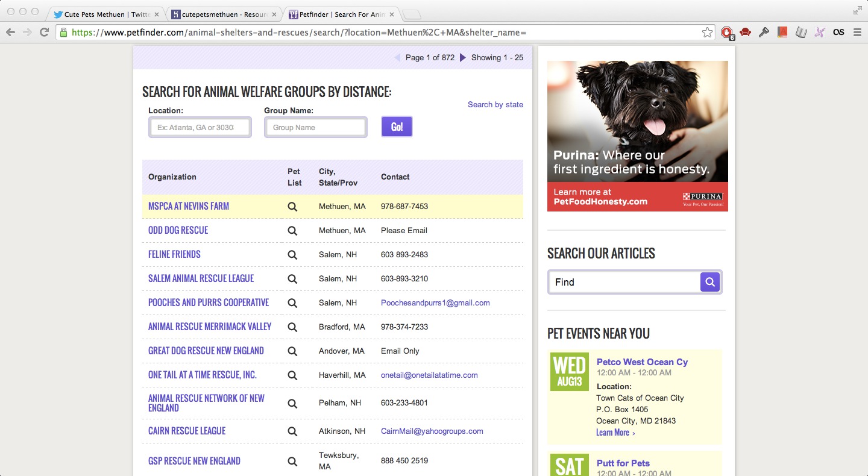Click the browser address bar URL
Screen dimensions: 868x476
298,33
